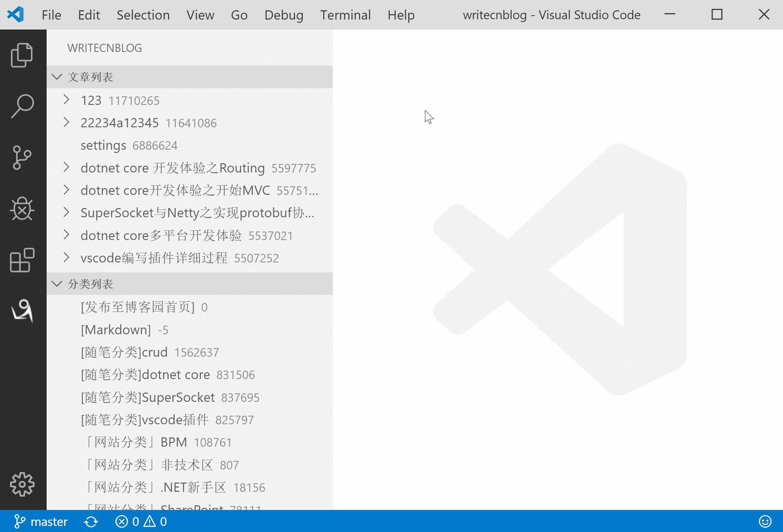The height and width of the screenshot is (532, 783).
Task: Expand the 22234a12345 article
Action: [66, 122]
